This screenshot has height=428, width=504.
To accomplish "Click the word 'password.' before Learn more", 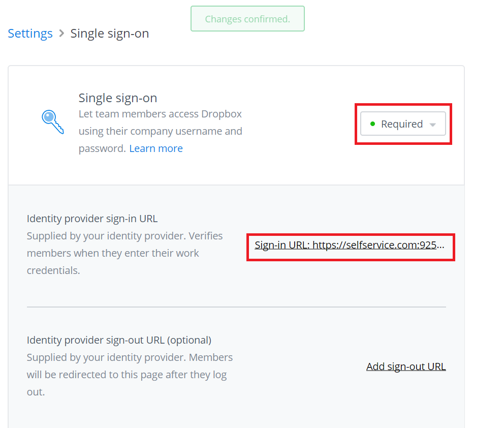I will click(x=102, y=148).
